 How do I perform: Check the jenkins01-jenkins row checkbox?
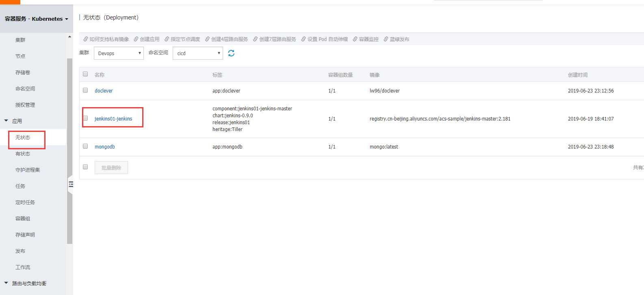pyautogui.click(x=85, y=118)
